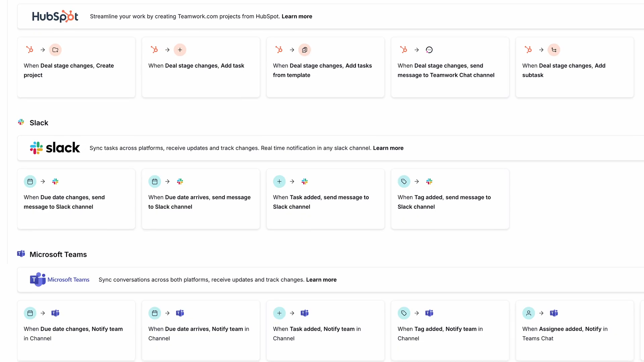This screenshot has height=362, width=644.
Task: Click the HubSpot icon in the Add subtask card
Action: coord(529,50)
